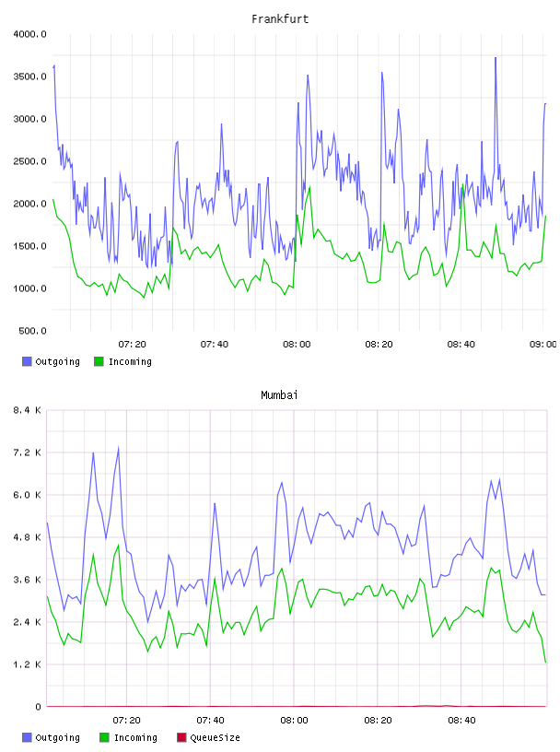
Task: Click Frankfurt legend label Outgoing
Action: pos(57,361)
